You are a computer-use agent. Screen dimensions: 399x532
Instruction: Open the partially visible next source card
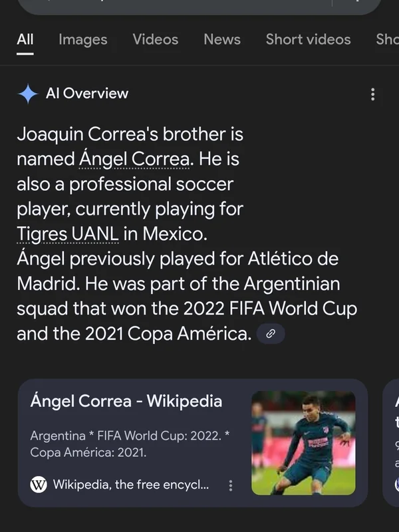pyautogui.click(x=392, y=442)
